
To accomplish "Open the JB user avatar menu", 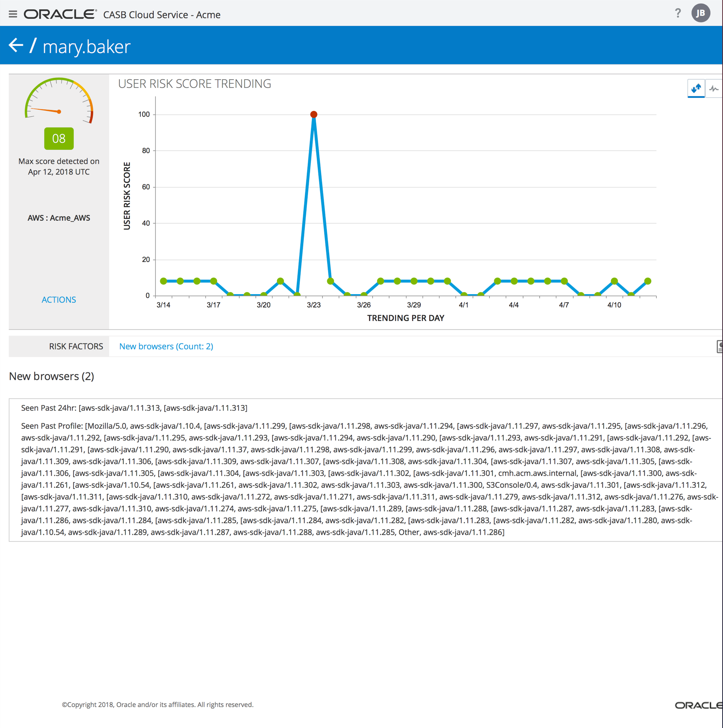I will click(x=701, y=13).
